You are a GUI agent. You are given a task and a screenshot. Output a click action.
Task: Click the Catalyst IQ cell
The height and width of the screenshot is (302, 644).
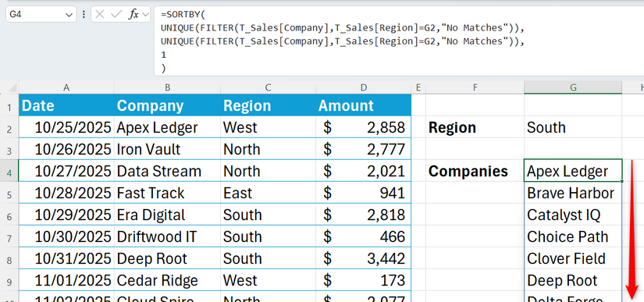click(x=573, y=215)
